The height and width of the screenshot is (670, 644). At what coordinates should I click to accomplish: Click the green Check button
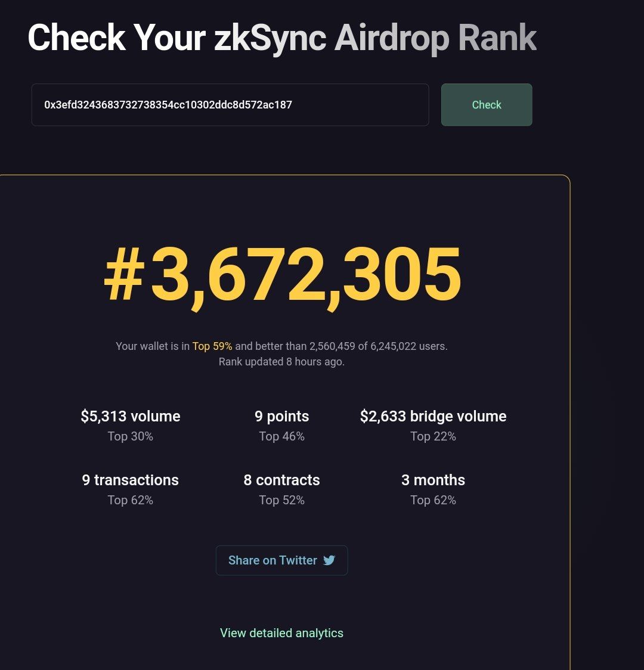487,105
